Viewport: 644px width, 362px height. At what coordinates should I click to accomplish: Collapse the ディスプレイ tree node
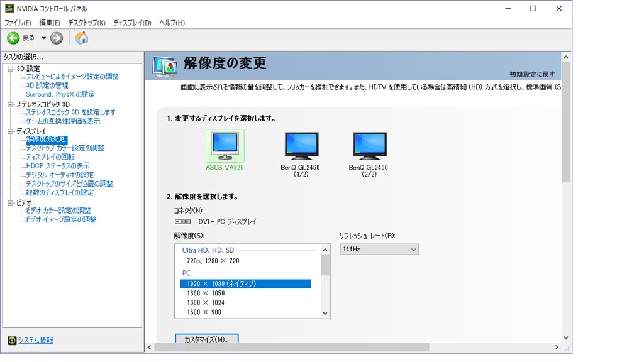[11, 131]
